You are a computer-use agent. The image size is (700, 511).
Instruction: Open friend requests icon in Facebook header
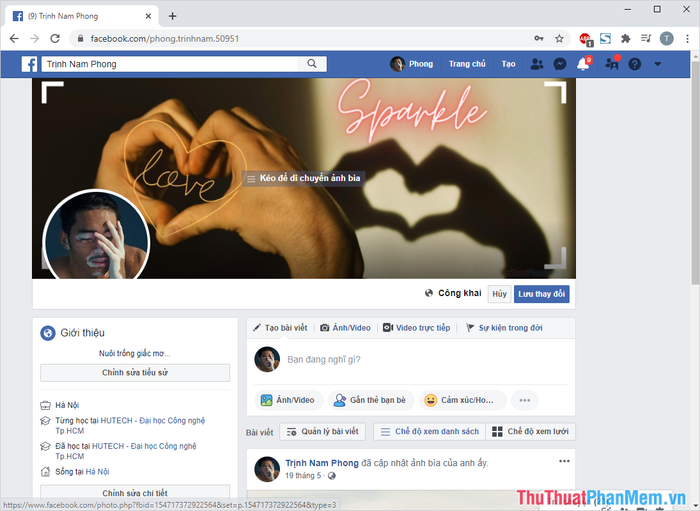[x=537, y=64]
